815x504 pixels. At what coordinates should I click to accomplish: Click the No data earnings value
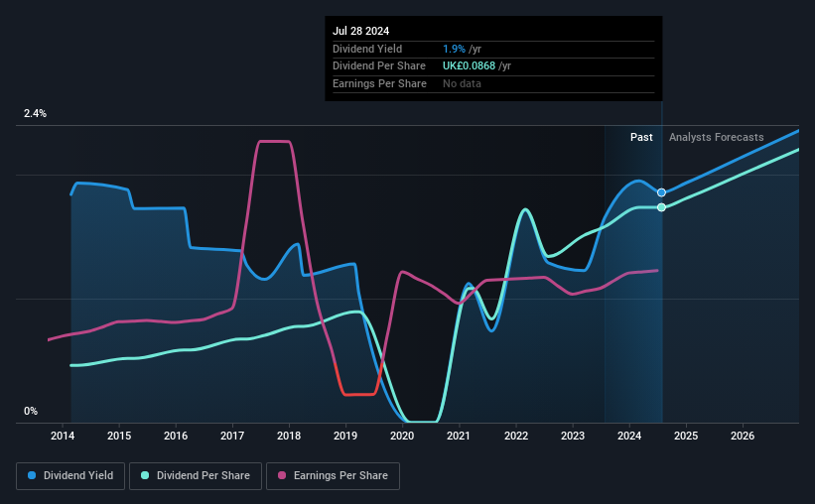coord(462,83)
